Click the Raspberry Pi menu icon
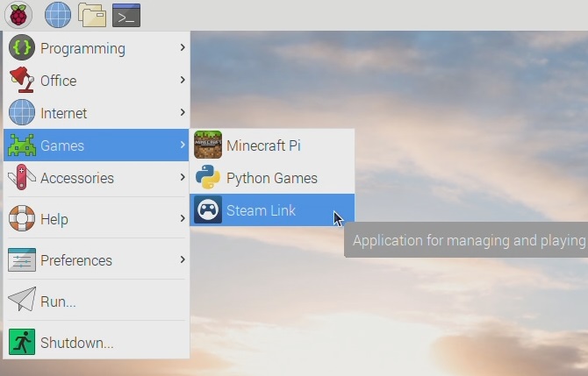Image resolution: width=588 pixels, height=376 pixels. pyautogui.click(x=18, y=15)
